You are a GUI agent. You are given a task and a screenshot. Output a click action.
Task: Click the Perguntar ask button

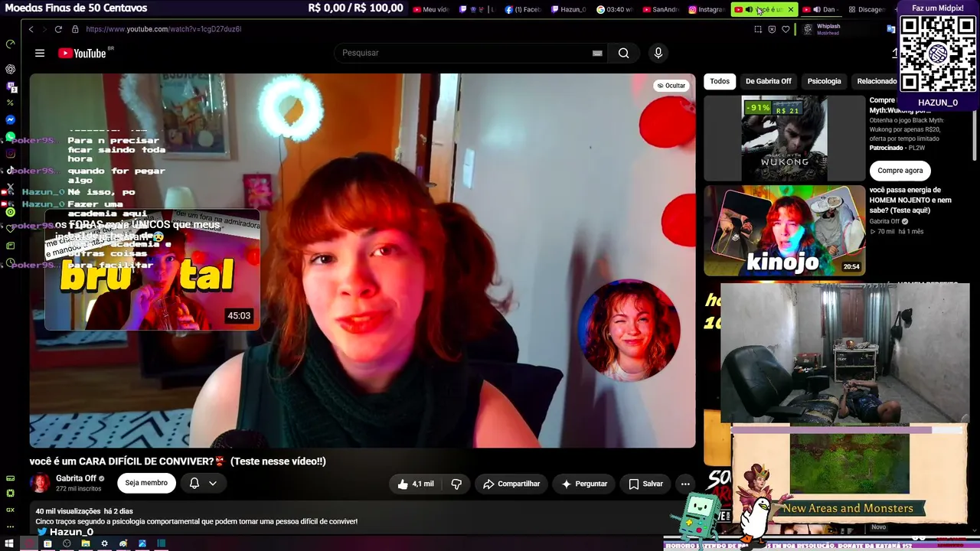pos(584,484)
